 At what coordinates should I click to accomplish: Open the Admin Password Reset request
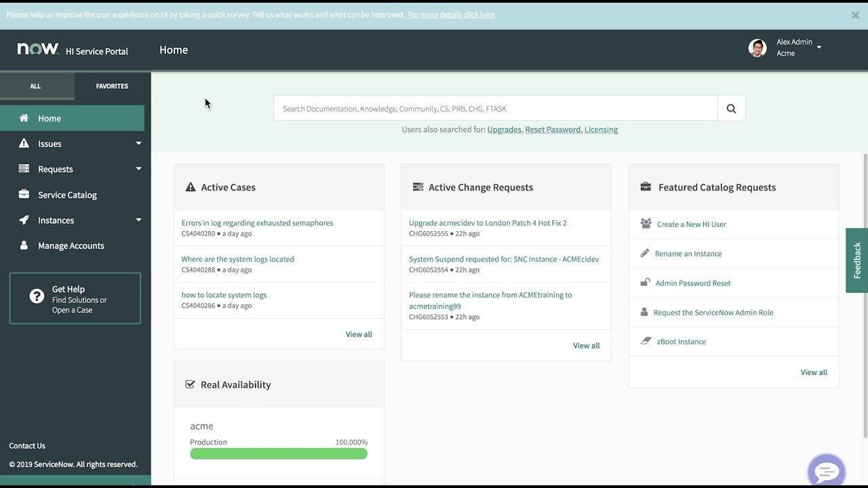pyautogui.click(x=692, y=283)
